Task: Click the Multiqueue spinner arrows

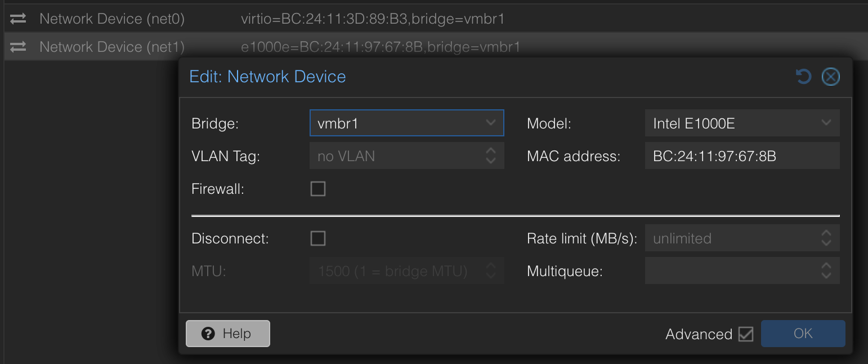Action: pos(826,271)
